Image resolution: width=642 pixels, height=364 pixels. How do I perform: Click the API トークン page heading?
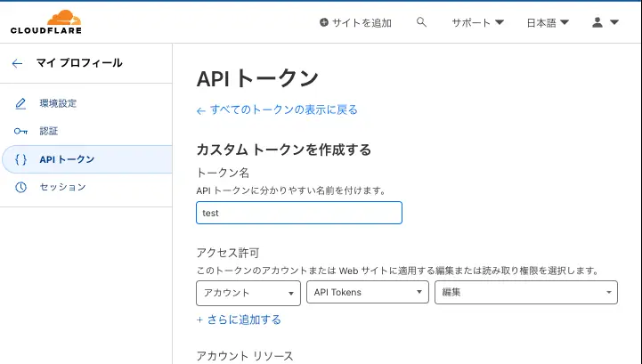tap(257, 78)
